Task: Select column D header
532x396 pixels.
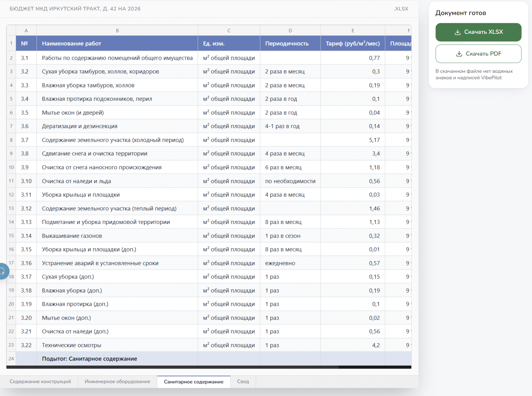Action: (x=290, y=30)
